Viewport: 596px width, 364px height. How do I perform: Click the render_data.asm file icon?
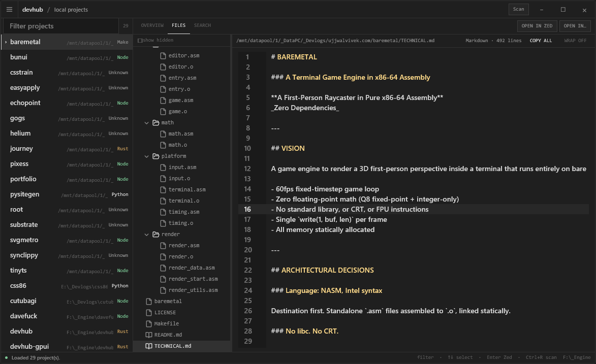tap(163, 268)
